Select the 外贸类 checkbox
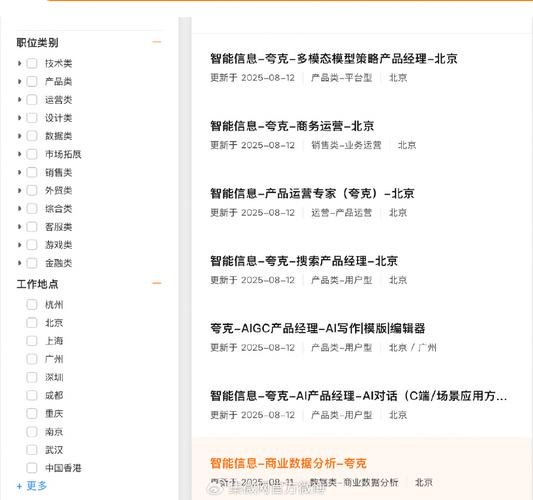 [32, 190]
